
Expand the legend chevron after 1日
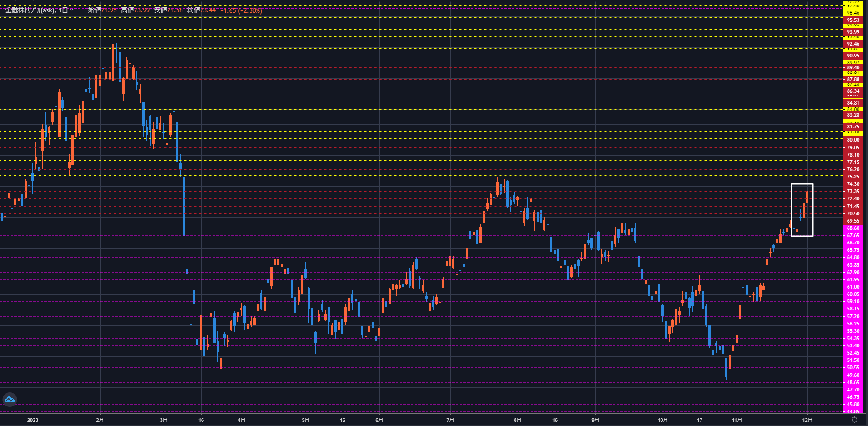(71, 10)
